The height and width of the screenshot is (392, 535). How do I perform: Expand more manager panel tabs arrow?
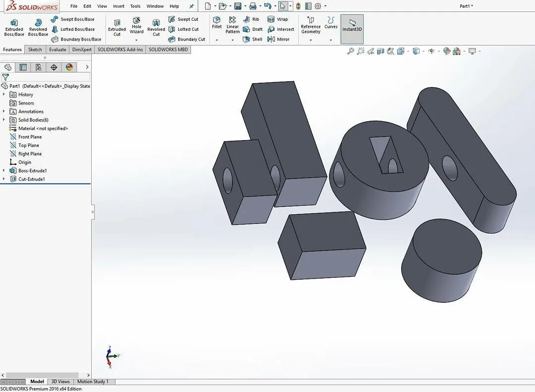click(x=87, y=67)
